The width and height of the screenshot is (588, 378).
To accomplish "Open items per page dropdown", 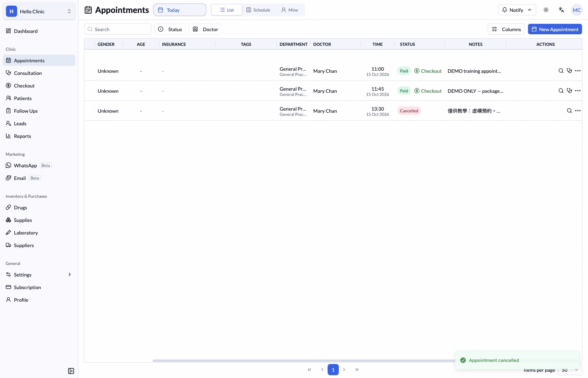I will (x=570, y=370).
